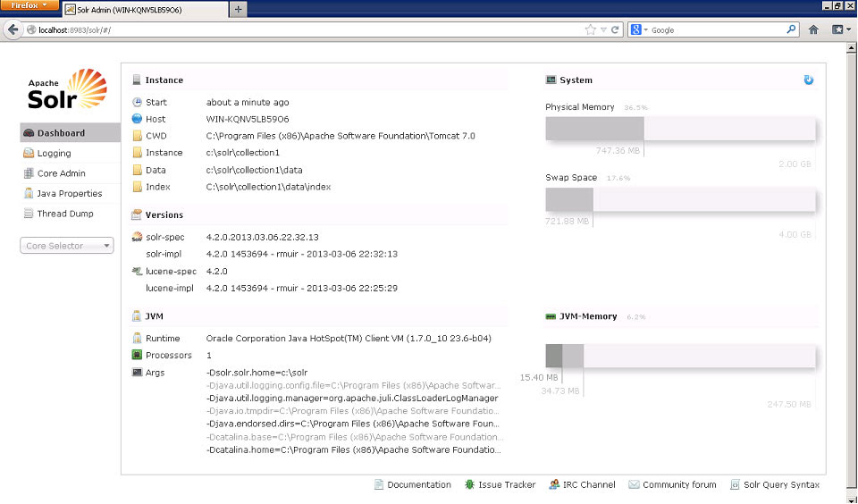Click the Apache Solr logo
Viewport: 858px width, 504px height.
[67, 89]
